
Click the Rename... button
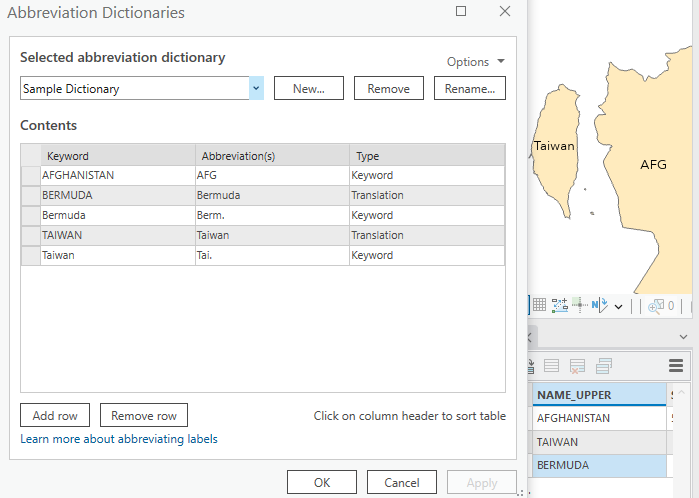[x=469, y=88]
